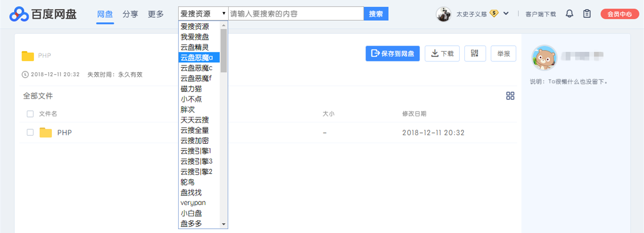Focus the search content input field
The image size is (644, 233).
click(x=296, y=14)
